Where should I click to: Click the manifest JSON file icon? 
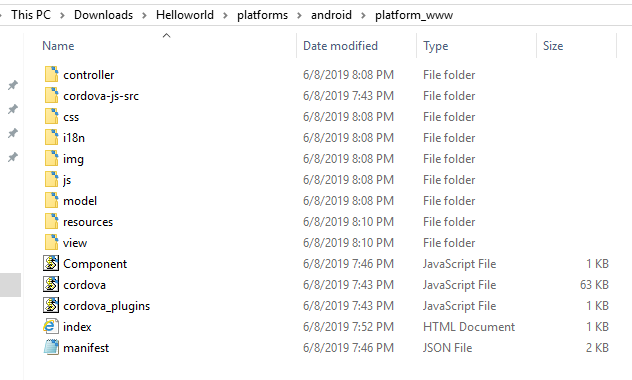(x=51, y=347)
